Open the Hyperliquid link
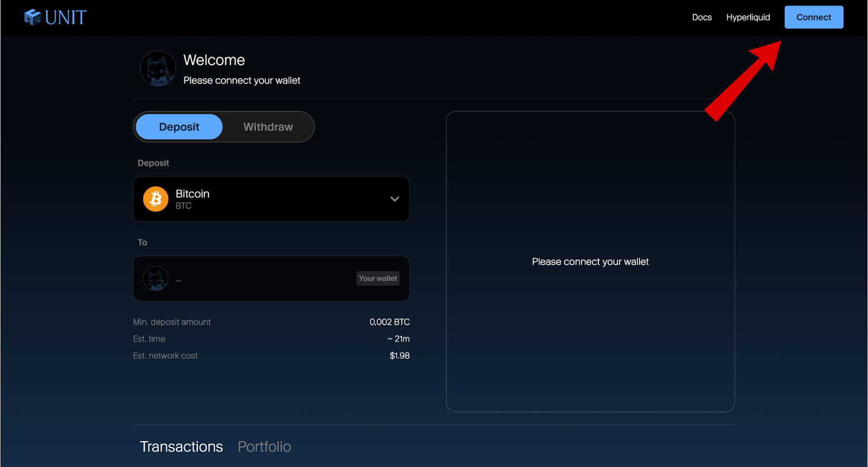 click(x=748, y=17)
